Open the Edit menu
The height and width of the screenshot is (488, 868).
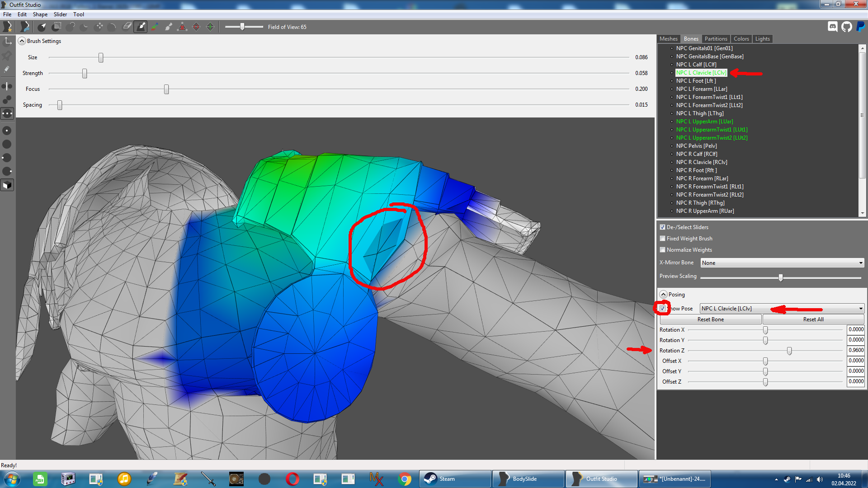pos(22,14)
